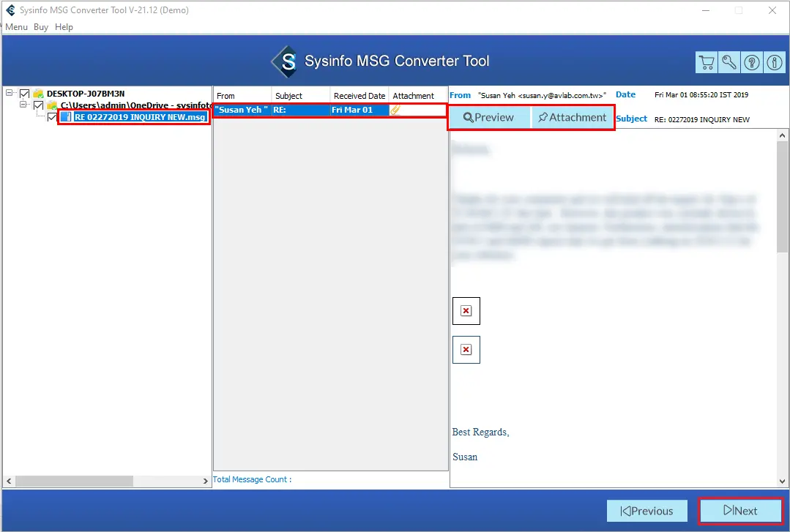The width and height of the screenshot is (790, 532).
Task: Click the OneDrive folder icon in tree
Action: click(52, 105)
